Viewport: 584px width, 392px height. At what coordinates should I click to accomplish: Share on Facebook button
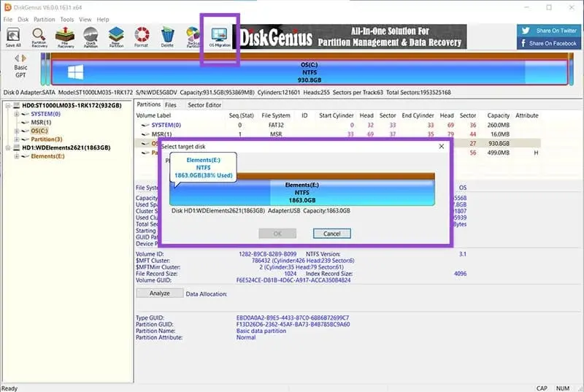[x=548, y=43]
